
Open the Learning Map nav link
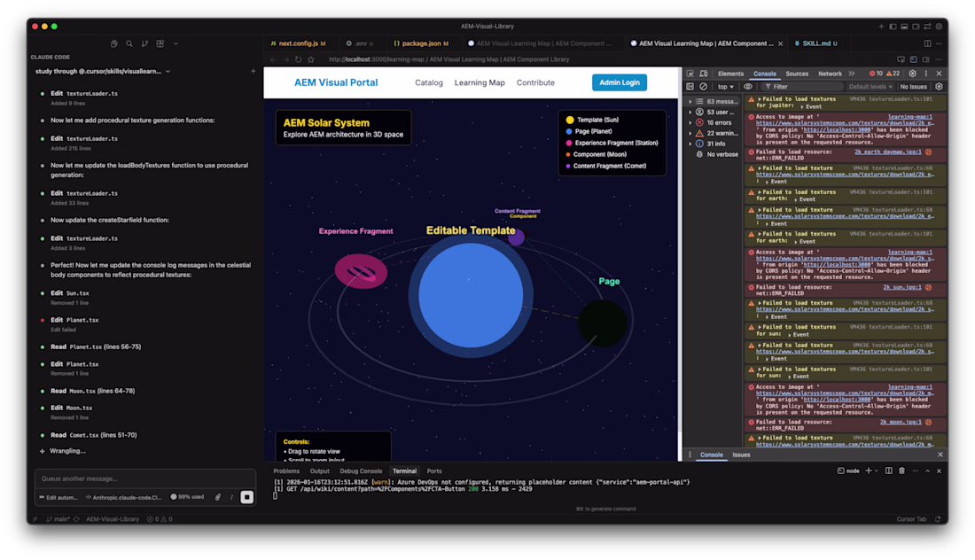[480, 82]
